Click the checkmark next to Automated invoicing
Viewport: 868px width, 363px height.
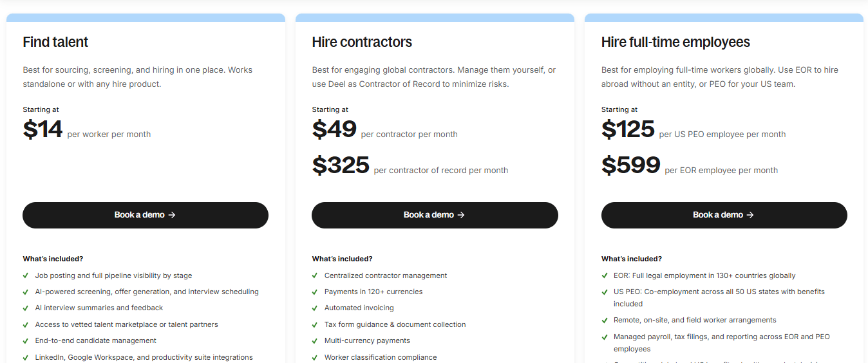click(x=315, y=308)
